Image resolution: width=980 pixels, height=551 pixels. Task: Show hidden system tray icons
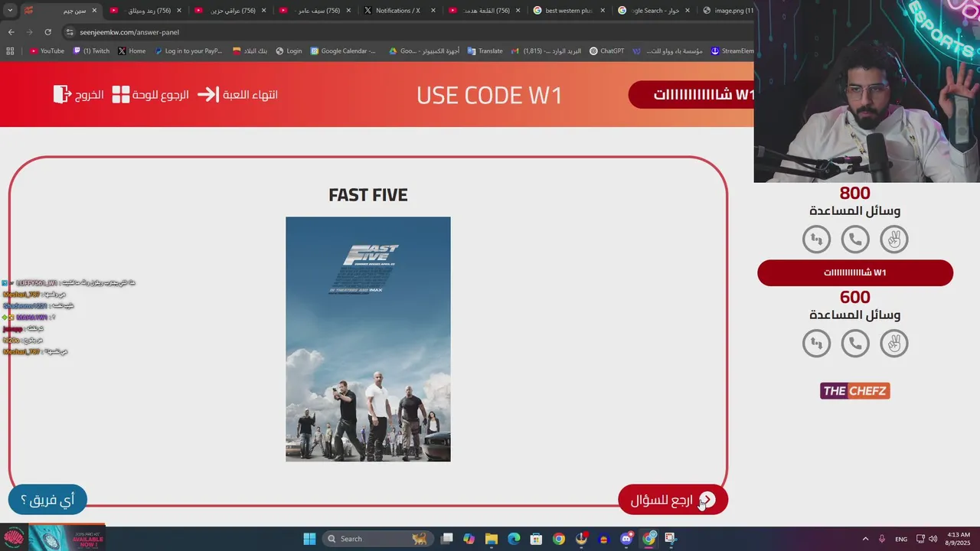pyautogui.click(x=865, y=539)
